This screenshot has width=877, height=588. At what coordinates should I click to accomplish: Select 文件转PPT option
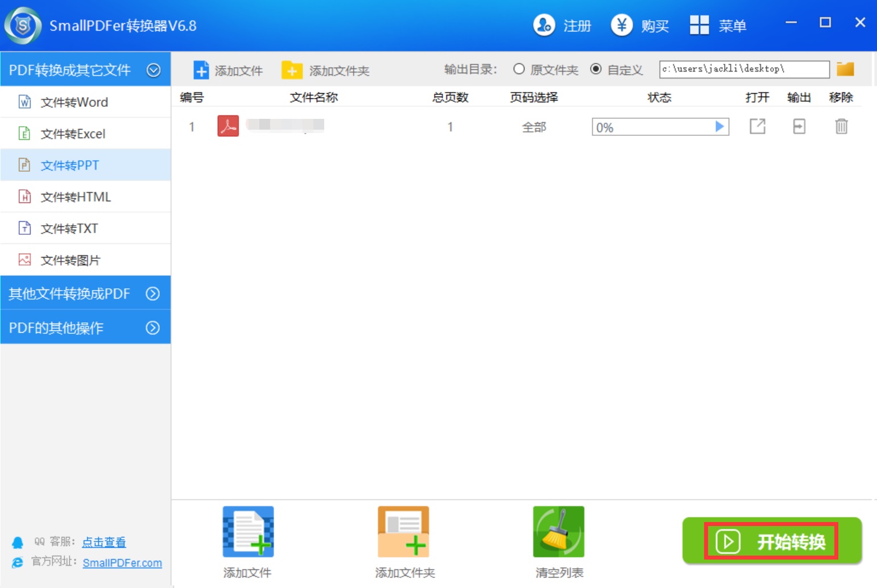click(x=85, y=165)
